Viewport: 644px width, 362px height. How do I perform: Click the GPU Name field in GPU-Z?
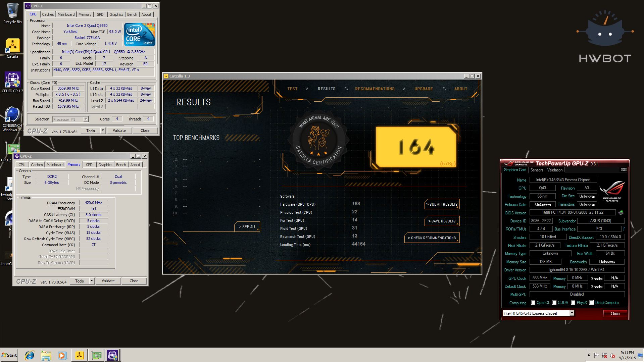tap(563, 180)
